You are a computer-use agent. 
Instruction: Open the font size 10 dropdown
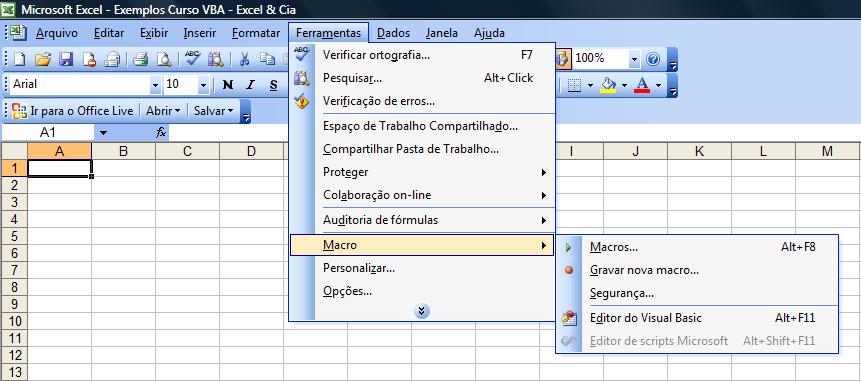coord(204,85)
